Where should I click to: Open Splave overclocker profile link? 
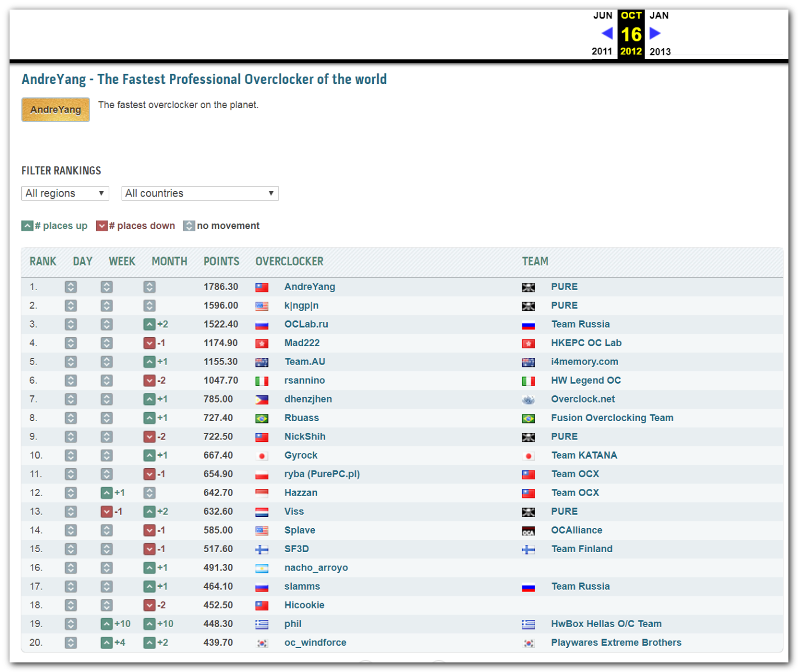(x=300, y=530)
